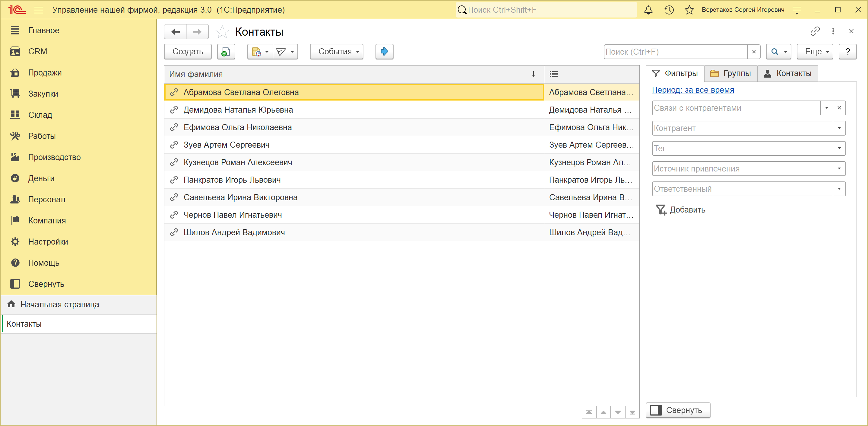Select the row Кузнецов Роман Алексеевич
The width and height of the screenshot is (868, 426).
[401, 162]
